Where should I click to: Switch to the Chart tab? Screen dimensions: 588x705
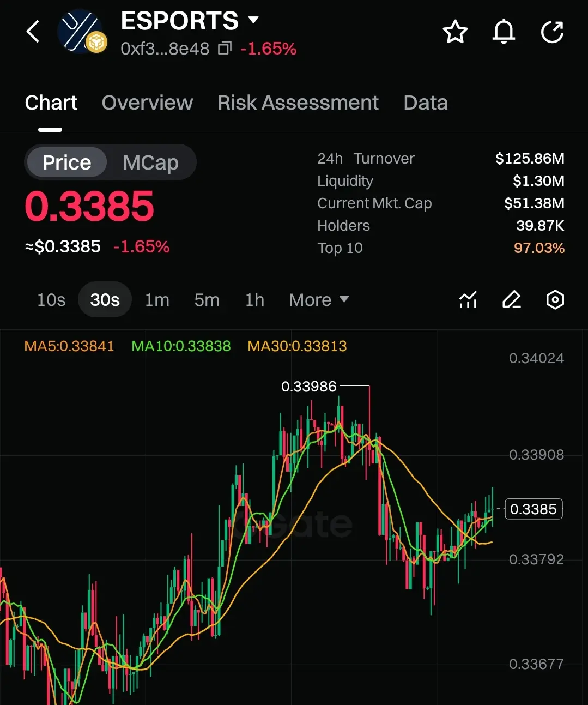point(51,103)
